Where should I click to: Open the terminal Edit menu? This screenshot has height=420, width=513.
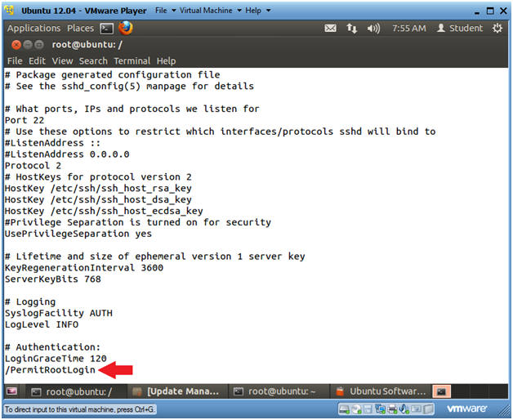37,61
